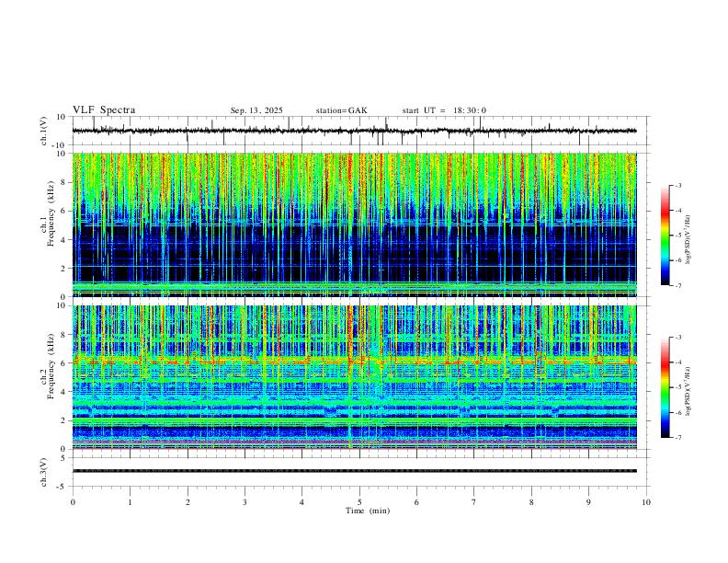Click time axis tick label "8"
Screen dimensions: 728x563
coord(531,502)
